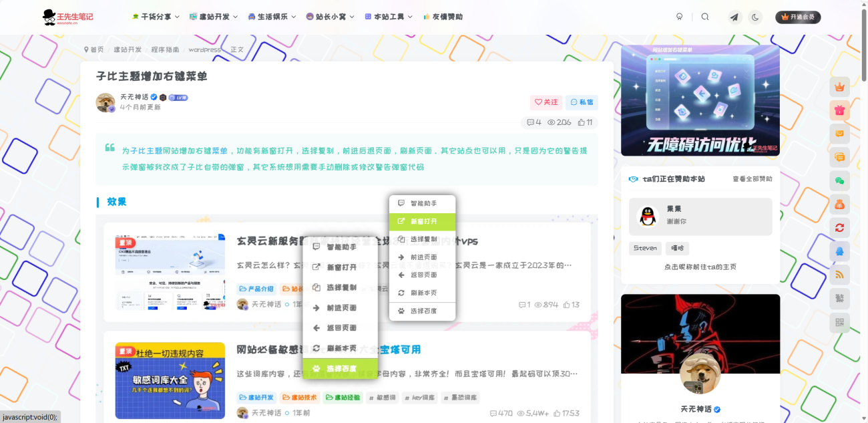Open the search magnifier icon

click(x=705, y=16)
